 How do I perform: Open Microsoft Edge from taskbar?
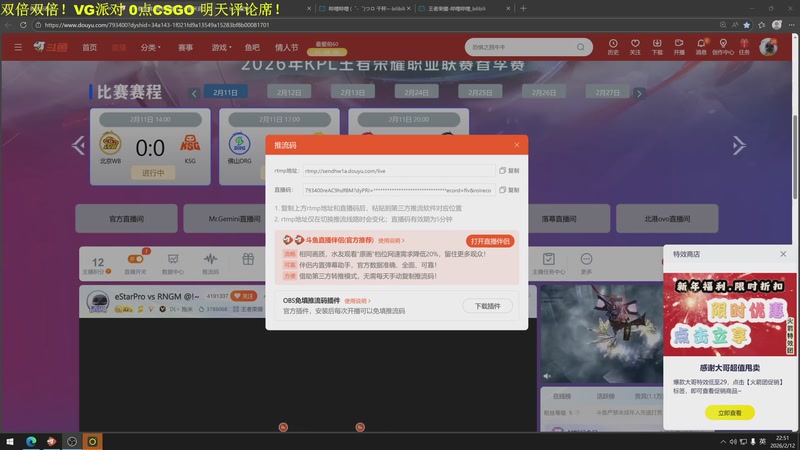pyautogui.click(x=31, y=441)
